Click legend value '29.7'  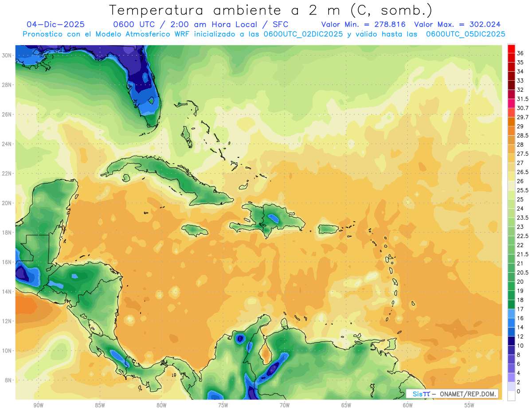[523, 117]
